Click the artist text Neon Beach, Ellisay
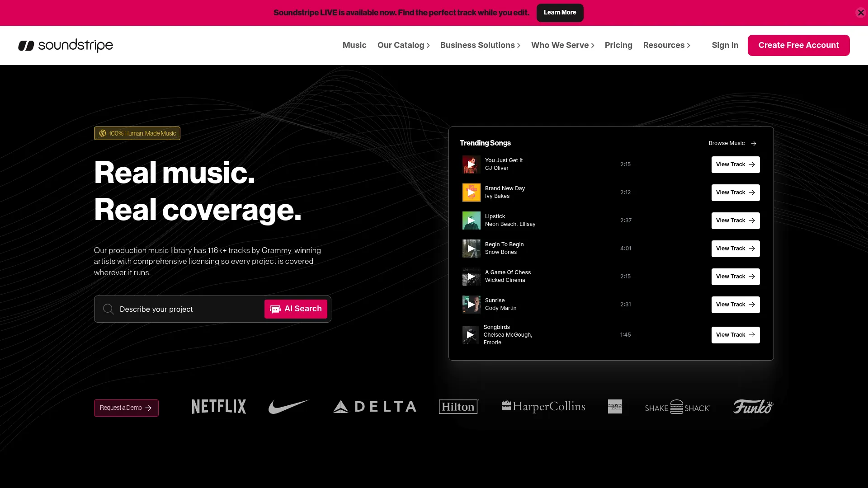 (x=510, y=224)
